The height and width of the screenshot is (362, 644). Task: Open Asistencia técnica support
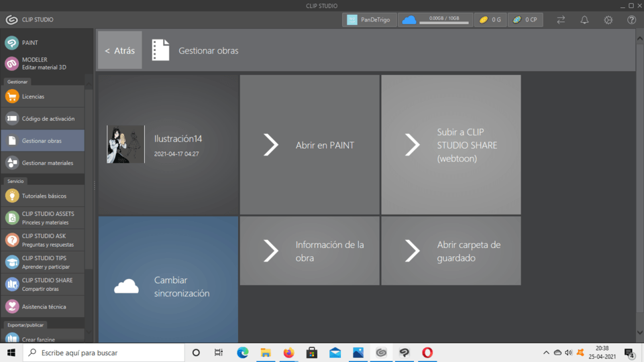coord(43,306)
